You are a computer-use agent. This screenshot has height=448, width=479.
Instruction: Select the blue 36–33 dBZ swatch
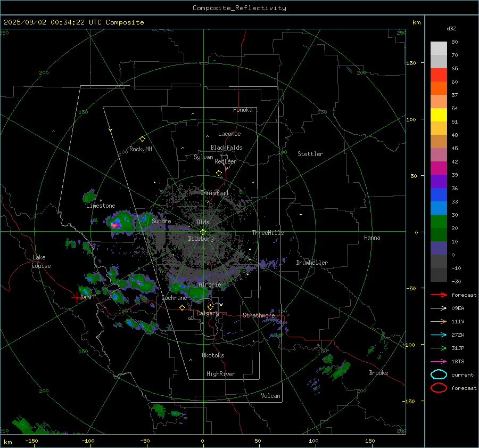pyautogui.click(x=439, y=195)
